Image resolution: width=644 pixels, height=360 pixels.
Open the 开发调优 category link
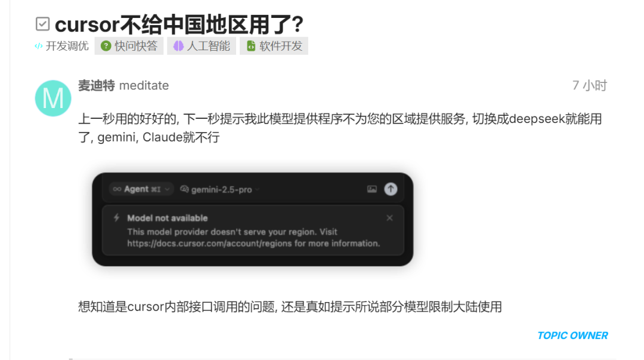(61, 46)
